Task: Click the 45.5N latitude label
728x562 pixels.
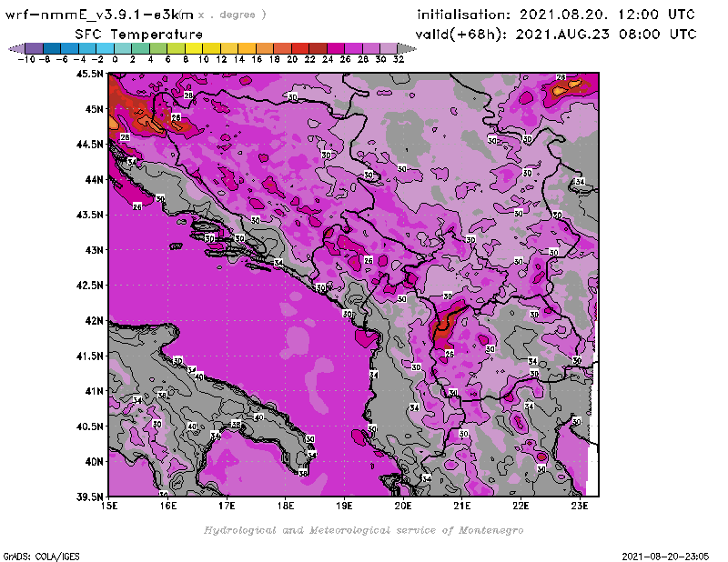Action: (89, 74)
